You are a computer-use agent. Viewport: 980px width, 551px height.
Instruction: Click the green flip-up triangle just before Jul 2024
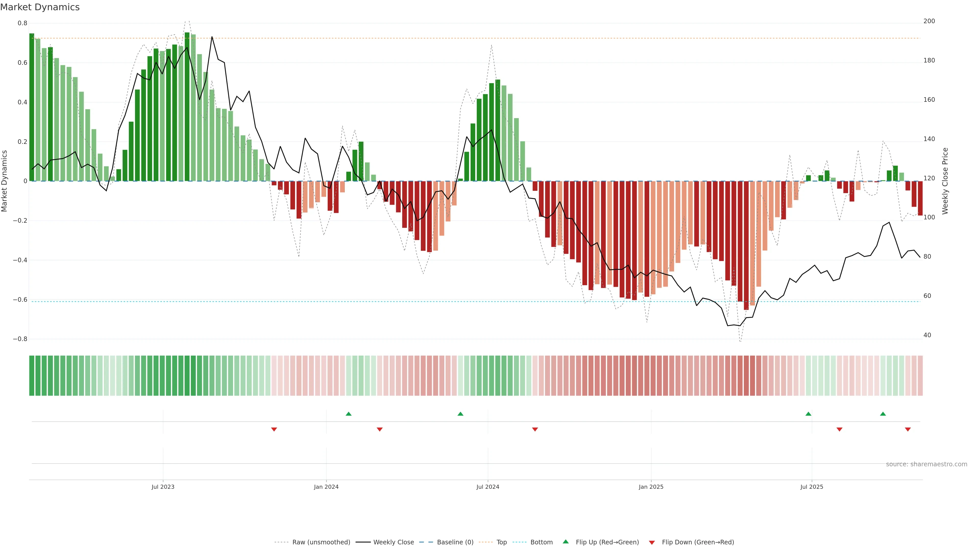460,414
